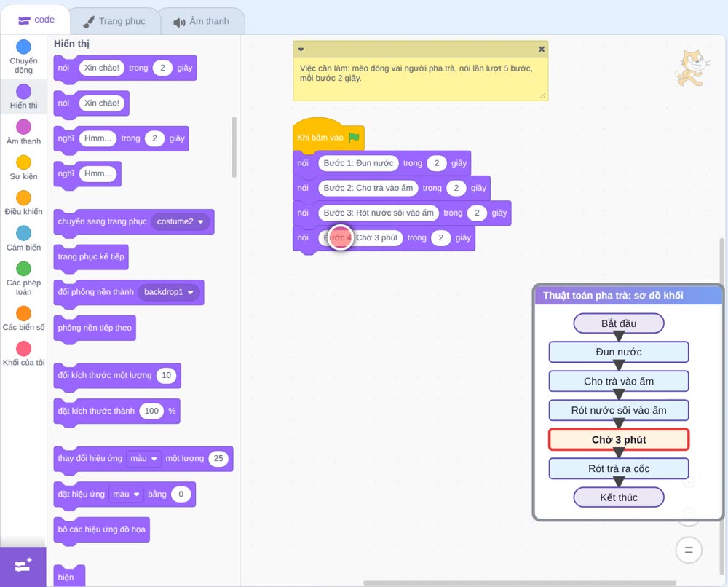Edit the Bước 2: Cho trà vào ấm field

[368, 188]
